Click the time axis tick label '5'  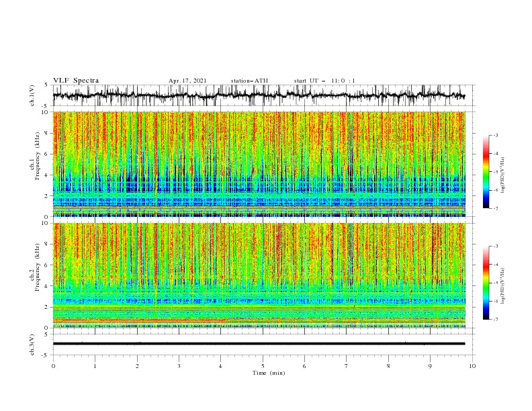(x=263, y=366)
